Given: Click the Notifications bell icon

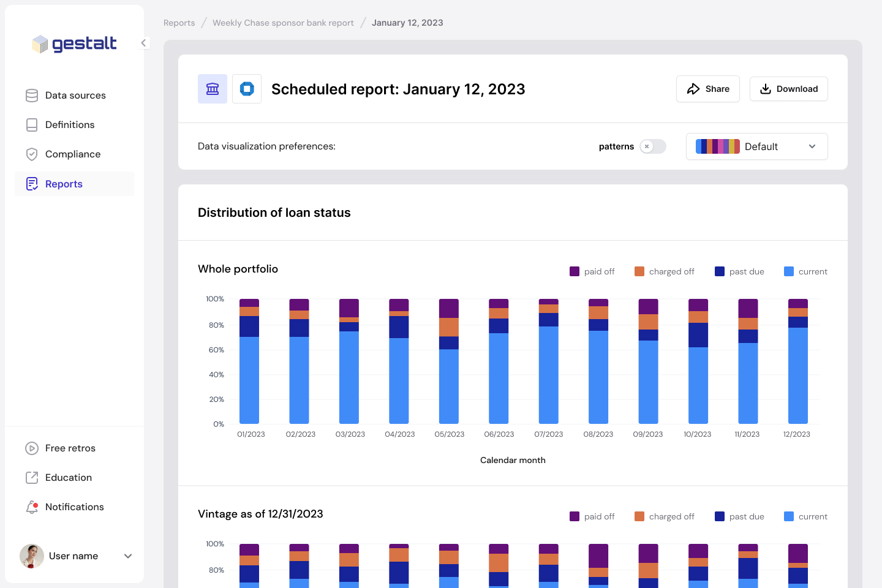Looking at the screenshot, I should click(x=32, y=507).
